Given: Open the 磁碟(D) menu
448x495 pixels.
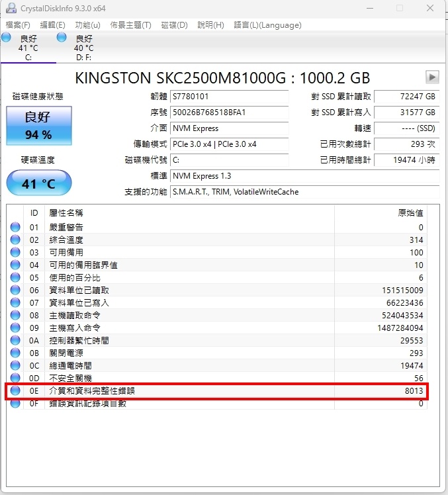Looking at the screenshot, I should [x=174, y=25].
